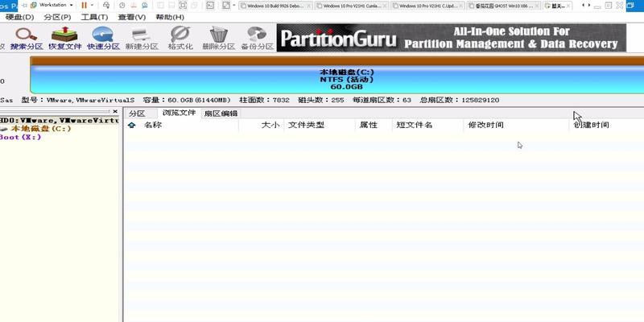Switch to the 分区 partition tab

point(137,114)
